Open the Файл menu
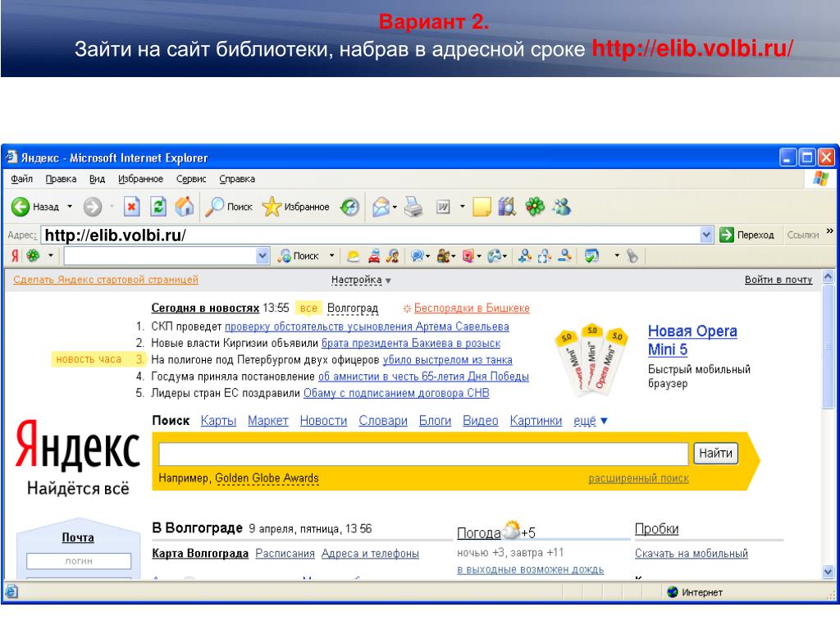The image size is (840, 630). [22, 179]
